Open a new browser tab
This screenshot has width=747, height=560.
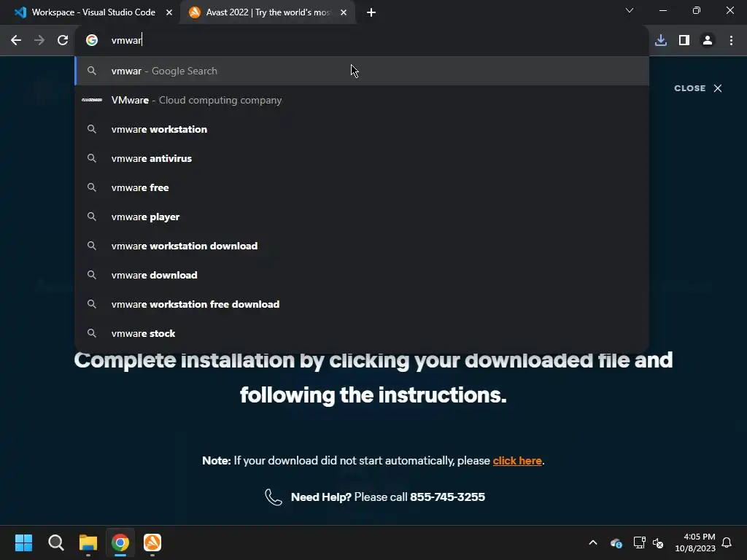coord(371,12)
